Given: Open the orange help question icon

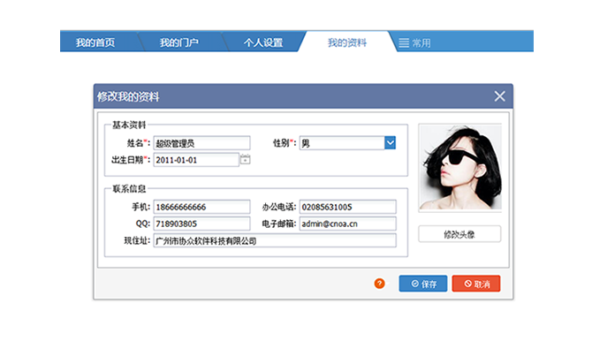Looking at the screenshot, I should click(x=380, y=284).
